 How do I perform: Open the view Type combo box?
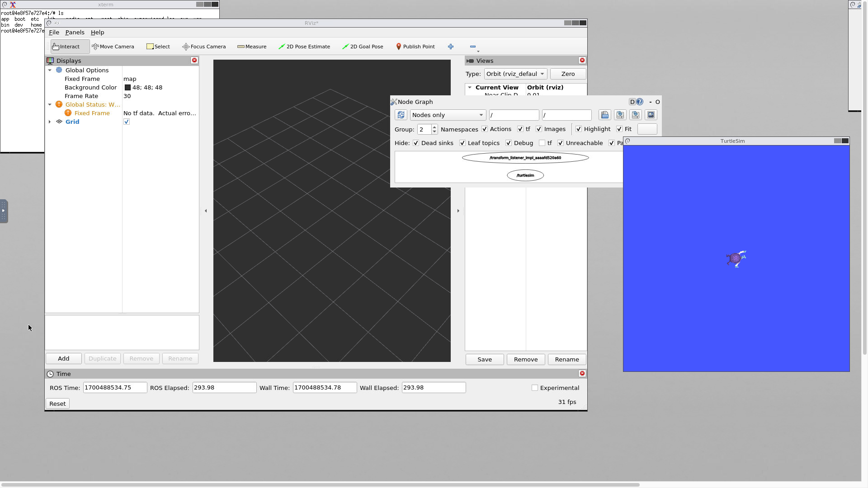[515, 74]
